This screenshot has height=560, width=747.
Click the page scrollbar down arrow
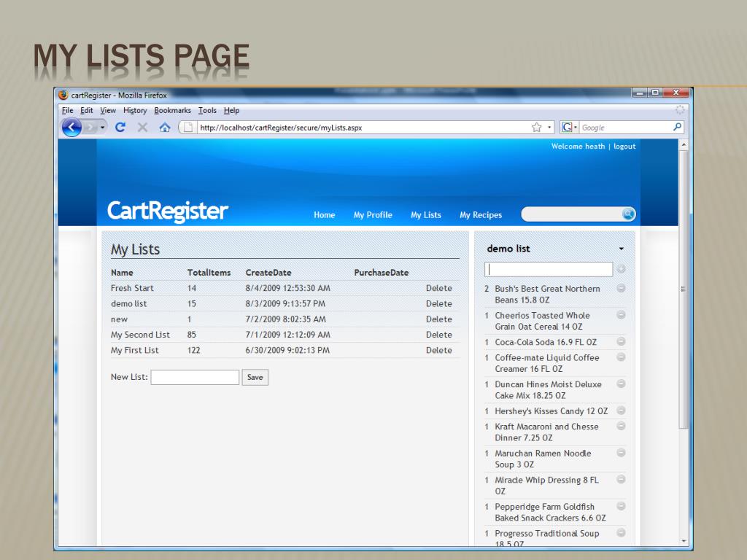[684, 542]
